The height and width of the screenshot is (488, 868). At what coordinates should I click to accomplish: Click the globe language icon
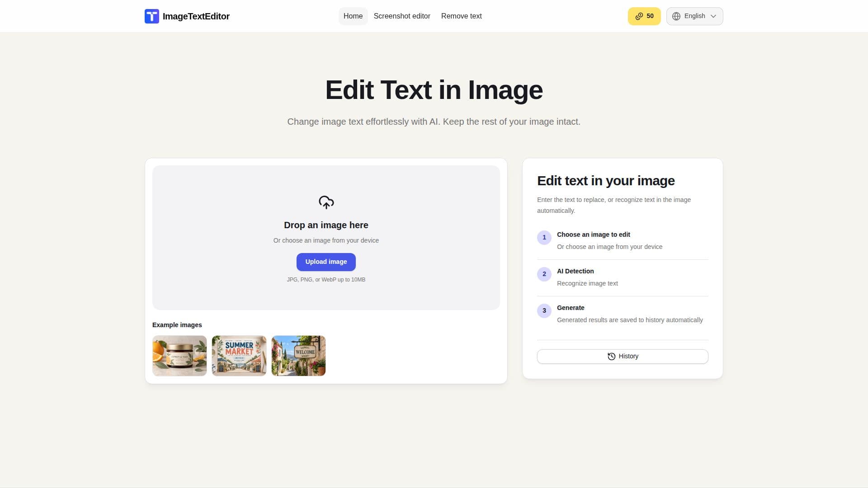click(676, 16)
